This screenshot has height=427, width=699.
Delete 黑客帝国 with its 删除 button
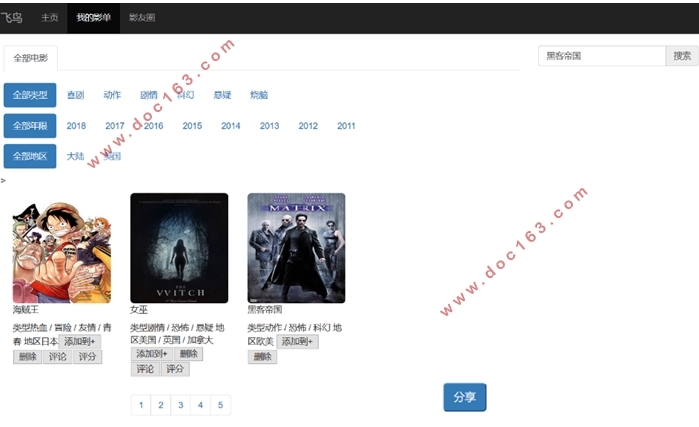[262, 357]
